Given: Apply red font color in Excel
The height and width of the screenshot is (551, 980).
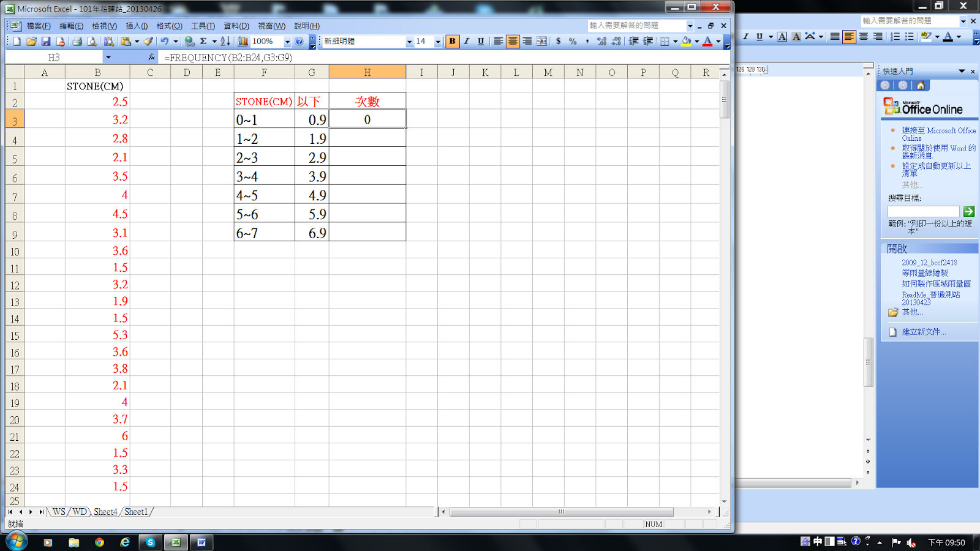Looking at the screenshot, I should tap(708, 42).
